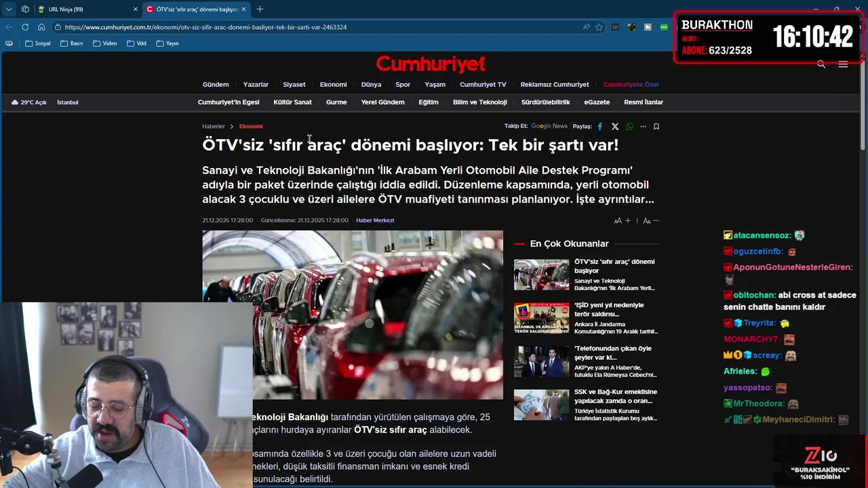Bookmark the article with the bookmark icon
The height and width of the screenshot is (488, 868).
coord(656,126)
